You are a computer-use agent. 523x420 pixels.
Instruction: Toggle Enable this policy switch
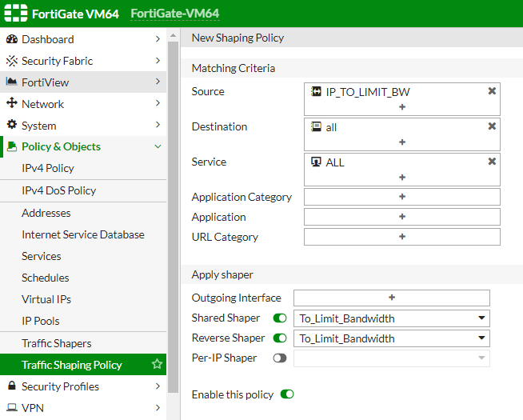(x=287, y=394)
